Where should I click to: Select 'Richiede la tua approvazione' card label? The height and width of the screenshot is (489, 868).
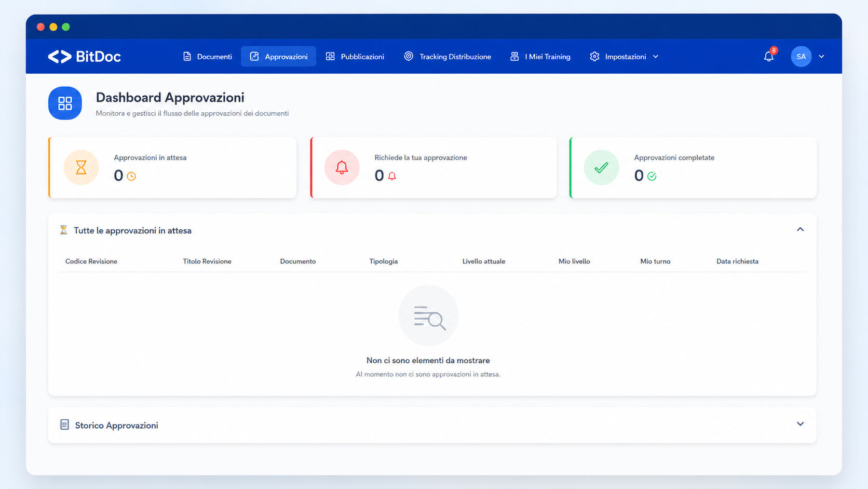point(421,157)
